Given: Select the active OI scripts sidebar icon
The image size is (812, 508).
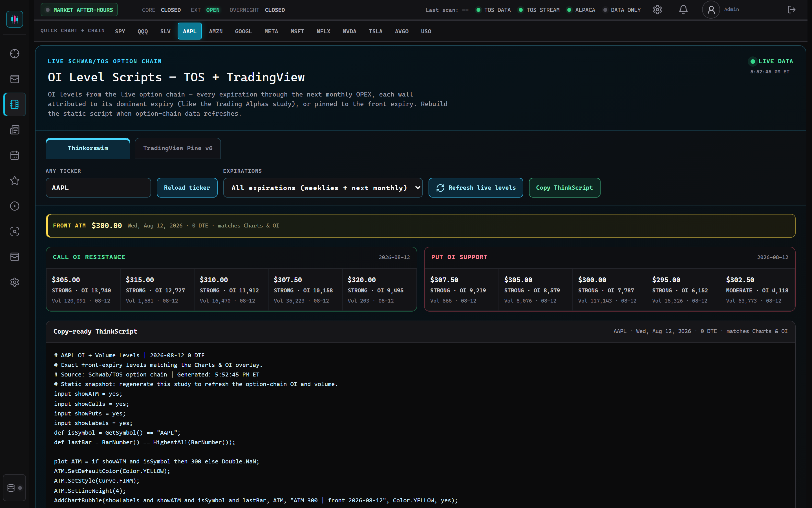Looking at the screenshot, I should point(14,104).
